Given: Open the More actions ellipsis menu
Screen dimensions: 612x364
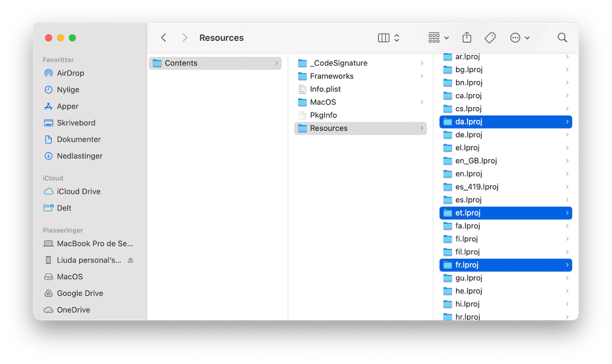Looking at the screenshot, I should tap(520, 38).
